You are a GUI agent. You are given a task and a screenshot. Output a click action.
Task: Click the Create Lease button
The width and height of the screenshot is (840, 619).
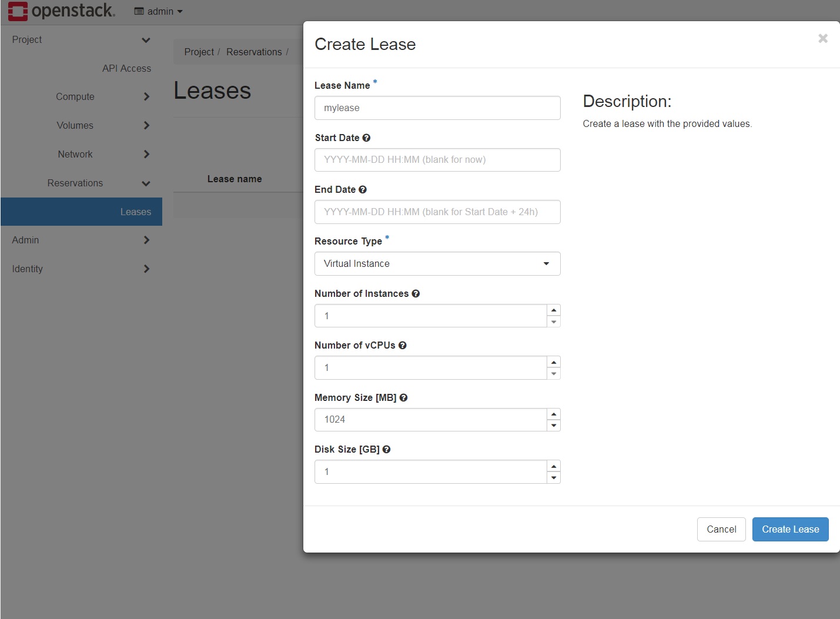coord(791,529)
